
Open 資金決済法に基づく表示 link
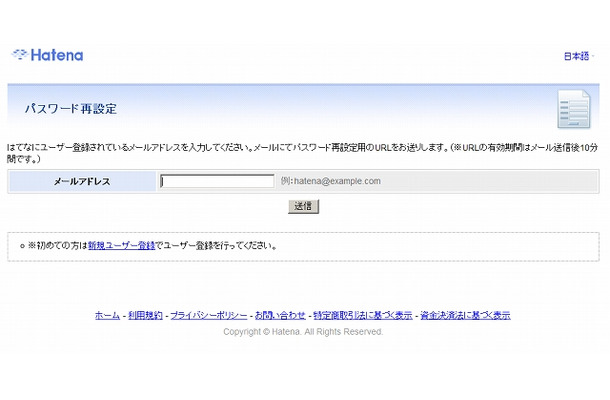(465, 315)
